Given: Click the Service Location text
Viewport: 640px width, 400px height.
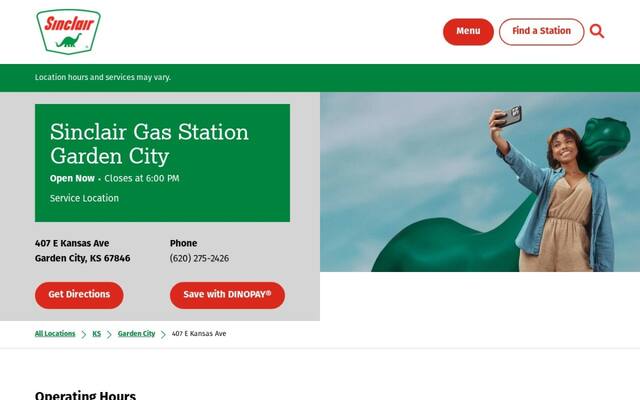Looking at the screenshot, I should 84,198.
